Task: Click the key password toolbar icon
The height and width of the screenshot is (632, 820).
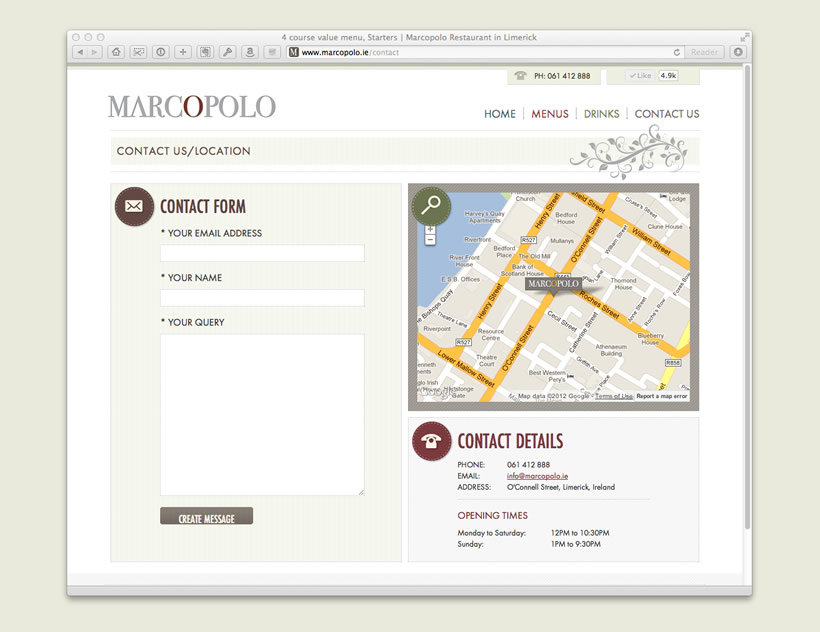Action: pos(227,52)
